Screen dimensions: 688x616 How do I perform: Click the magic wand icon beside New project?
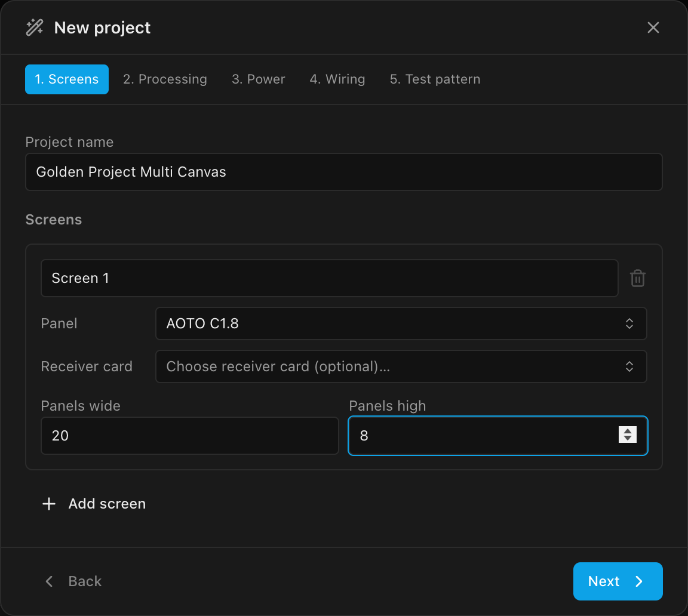(35, 27)
